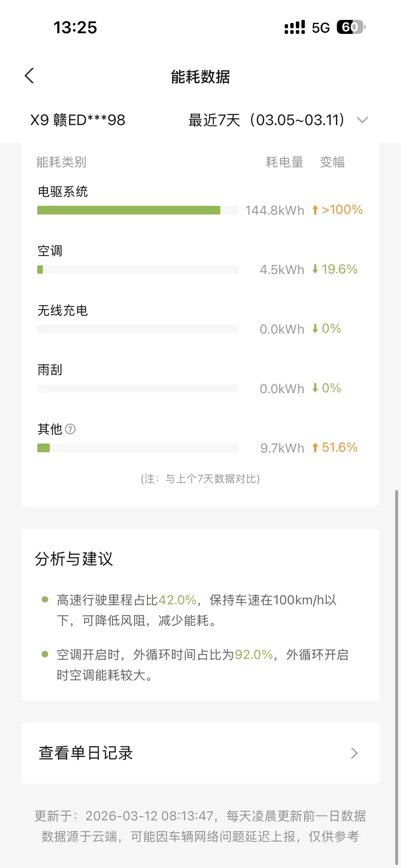This screenshot has height=868, width=401.
Task: Tap the back arrow icon
Action: pyautogui.click(x=30, y=76)
